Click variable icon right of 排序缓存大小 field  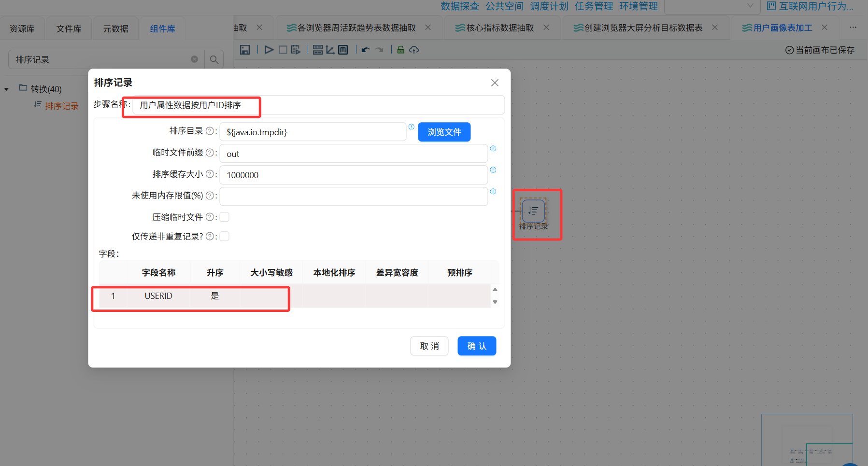[493, 169]
